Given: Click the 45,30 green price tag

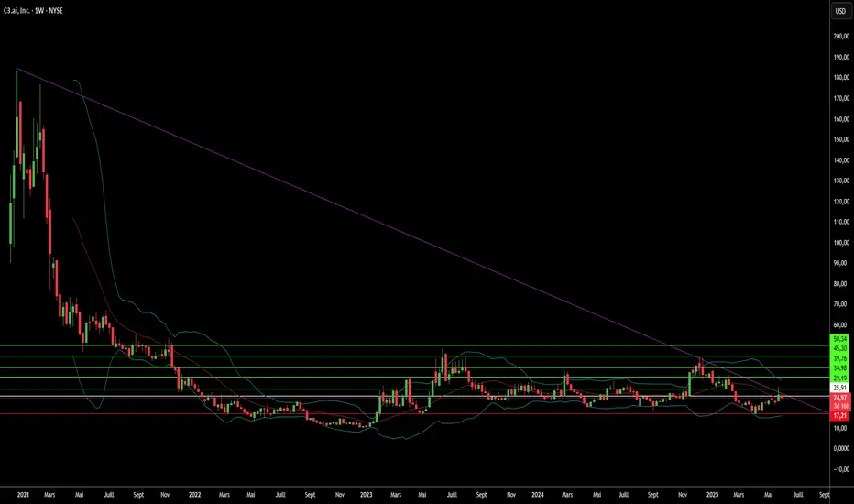Looking at the screenshot, I should point(840,349).
